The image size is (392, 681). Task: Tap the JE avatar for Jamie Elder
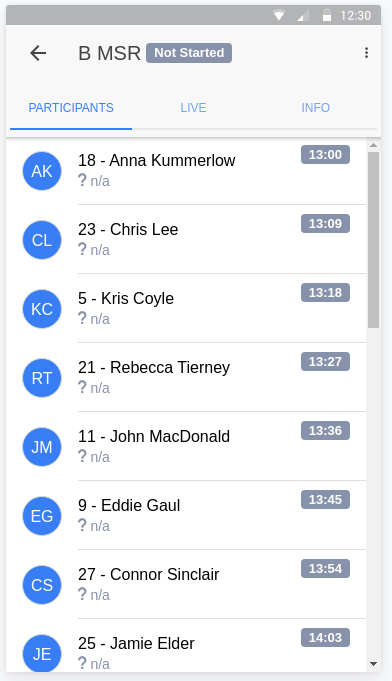click(42, 654)
